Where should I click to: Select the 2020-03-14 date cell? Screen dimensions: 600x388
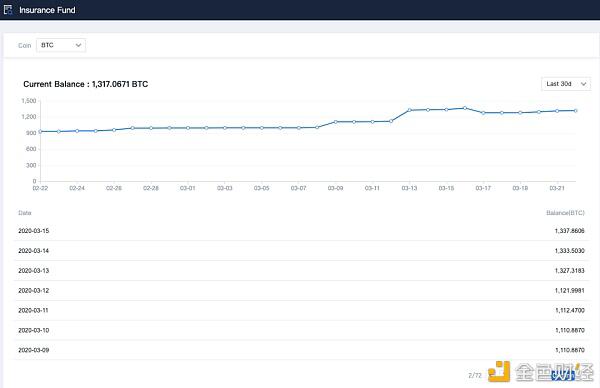tap(34, 251)
